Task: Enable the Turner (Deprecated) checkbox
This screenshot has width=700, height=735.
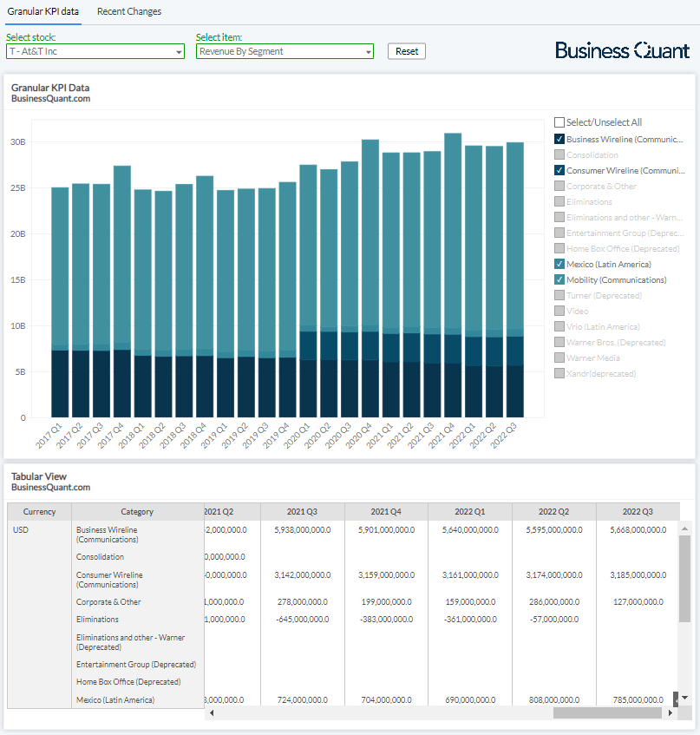Action: (559, 295)
